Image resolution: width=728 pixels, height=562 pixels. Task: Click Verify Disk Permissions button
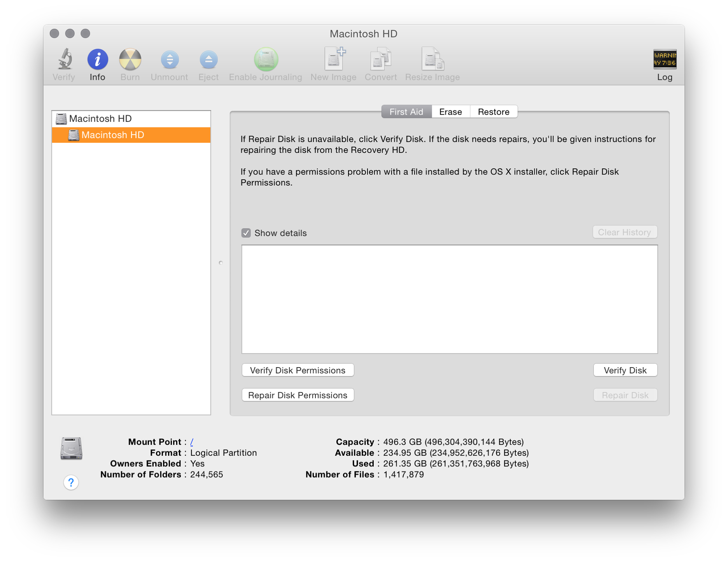point(297,370)
